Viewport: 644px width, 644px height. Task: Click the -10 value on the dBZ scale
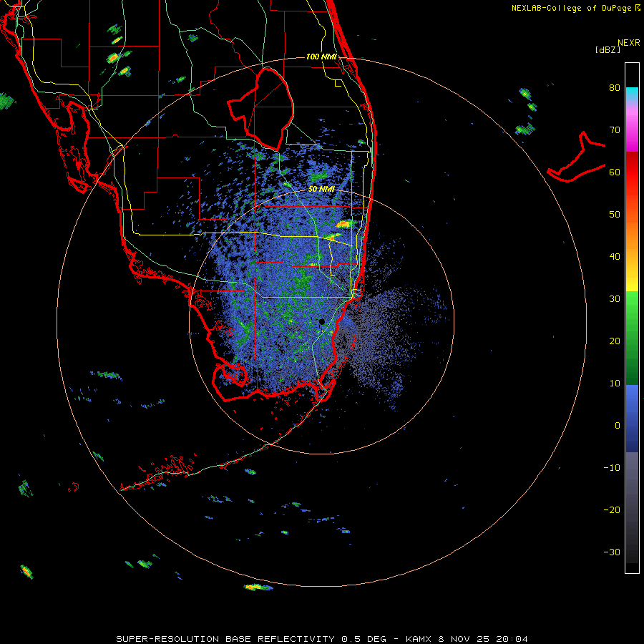(x=612, y=468)
